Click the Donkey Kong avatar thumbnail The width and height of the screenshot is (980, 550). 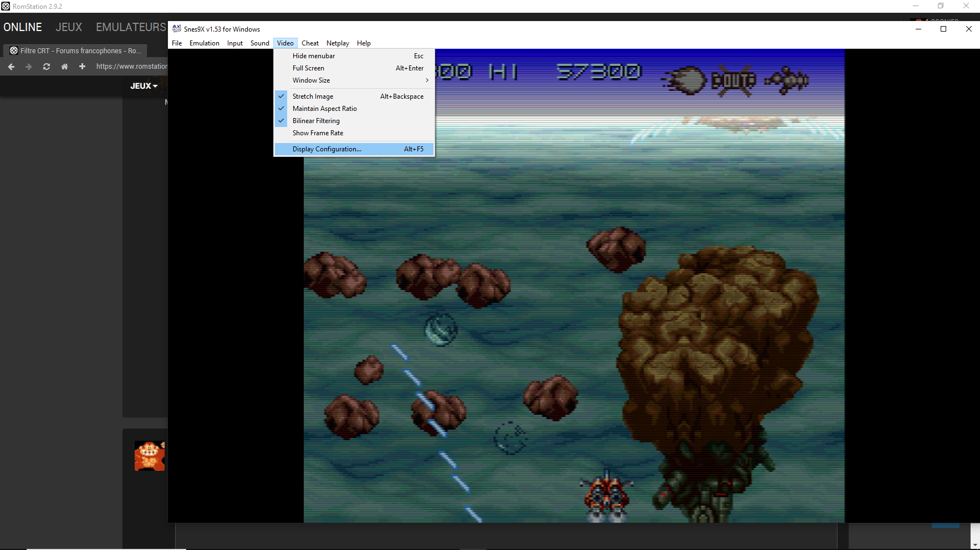(150, 456)
